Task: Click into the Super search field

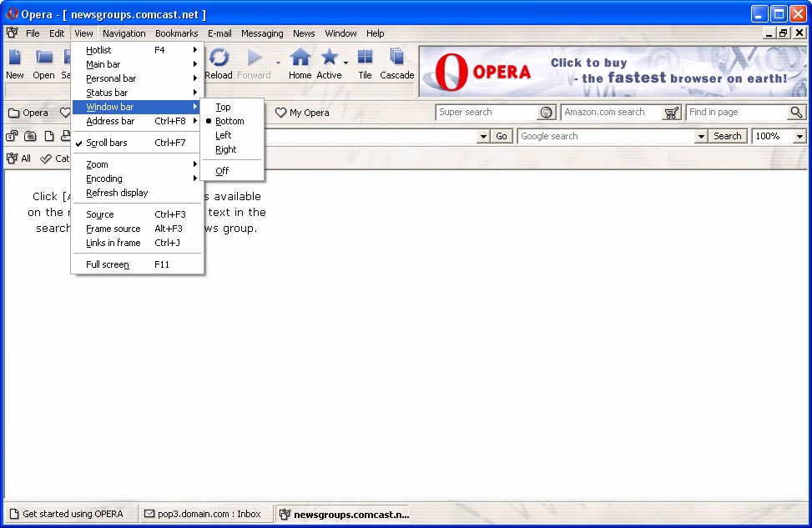Action: tap(487, 113)
